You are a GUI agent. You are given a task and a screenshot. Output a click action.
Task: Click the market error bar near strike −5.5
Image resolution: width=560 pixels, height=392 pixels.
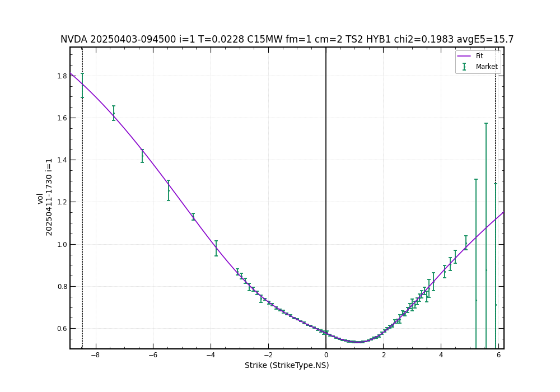(169, 190)
